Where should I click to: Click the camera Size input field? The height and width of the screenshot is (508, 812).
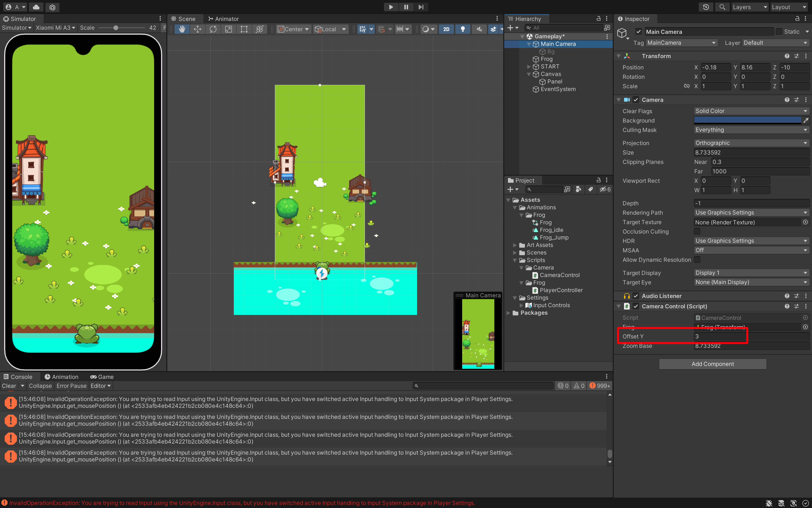[x=752, y=153]
